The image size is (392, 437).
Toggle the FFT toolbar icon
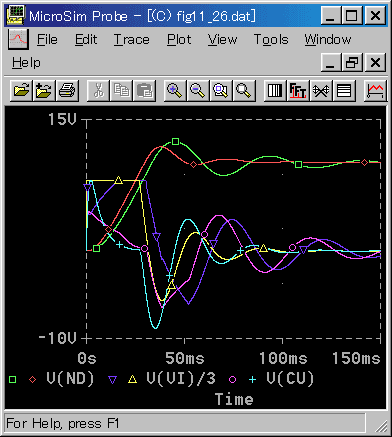(298, 90)
